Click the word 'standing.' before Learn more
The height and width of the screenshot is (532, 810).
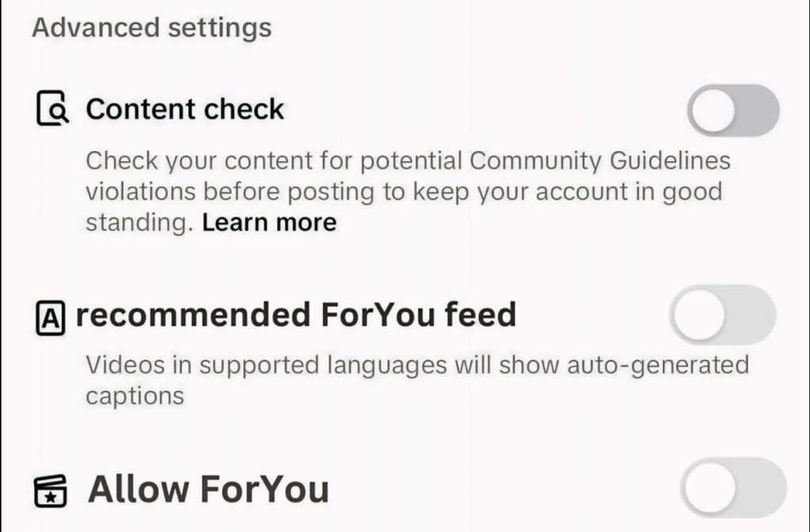[139, 223]
